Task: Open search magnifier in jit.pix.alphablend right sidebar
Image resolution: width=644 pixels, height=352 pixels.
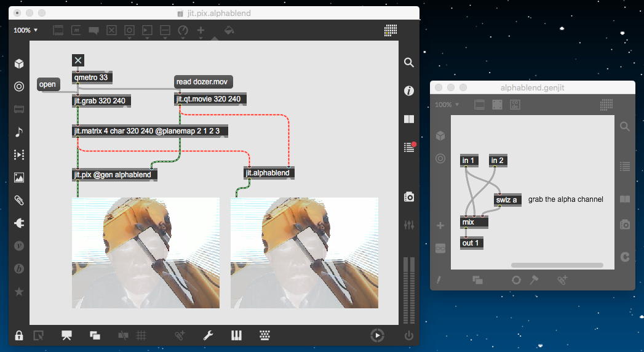Action: (408, 62)
